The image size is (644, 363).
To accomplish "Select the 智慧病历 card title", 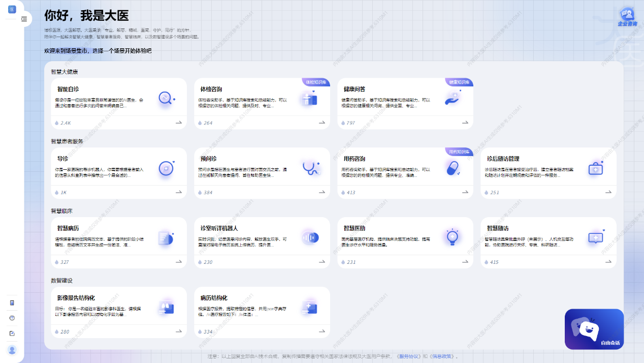I will pyautogui.click(x=68, y=228).
